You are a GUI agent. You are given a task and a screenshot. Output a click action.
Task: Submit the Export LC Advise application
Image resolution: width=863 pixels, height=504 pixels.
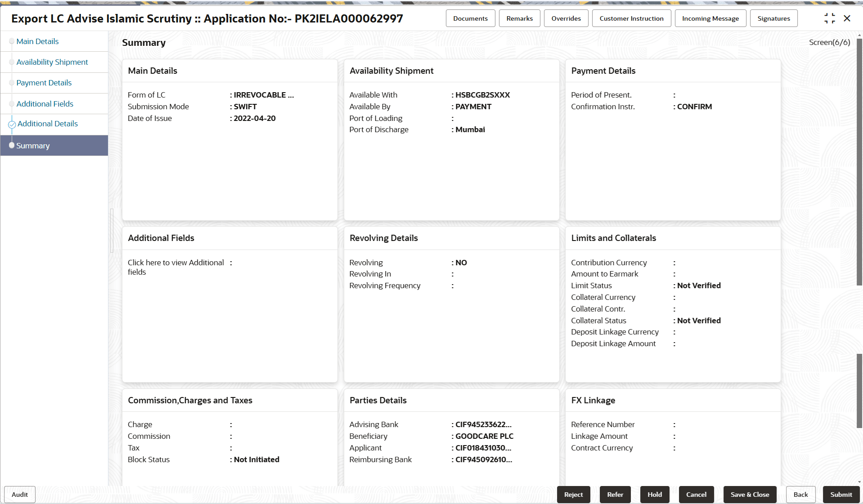841,494
